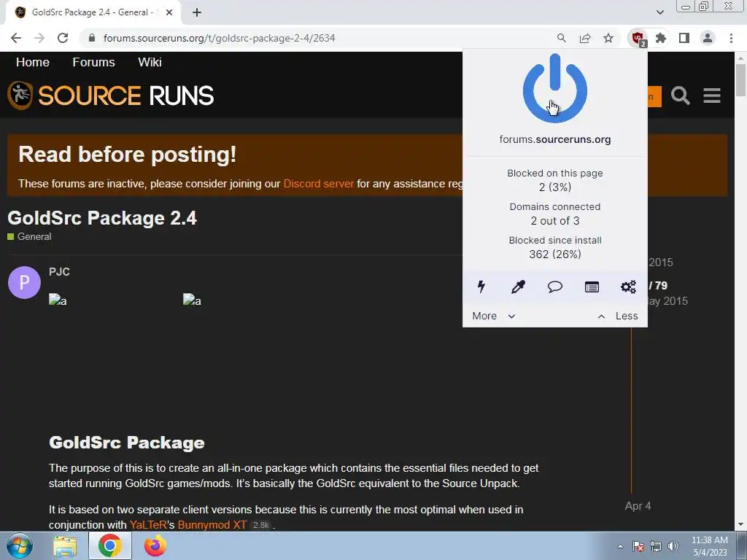Open the Chrome profile avatar
Viewport: 747px width, 560px height.
[x=708, y=38]
